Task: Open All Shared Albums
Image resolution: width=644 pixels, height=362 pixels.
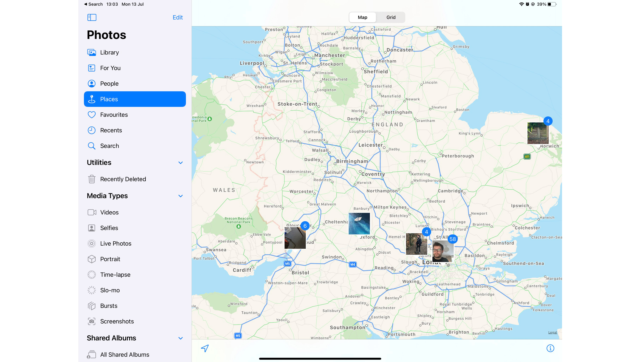Action: (x=135, y=355)
